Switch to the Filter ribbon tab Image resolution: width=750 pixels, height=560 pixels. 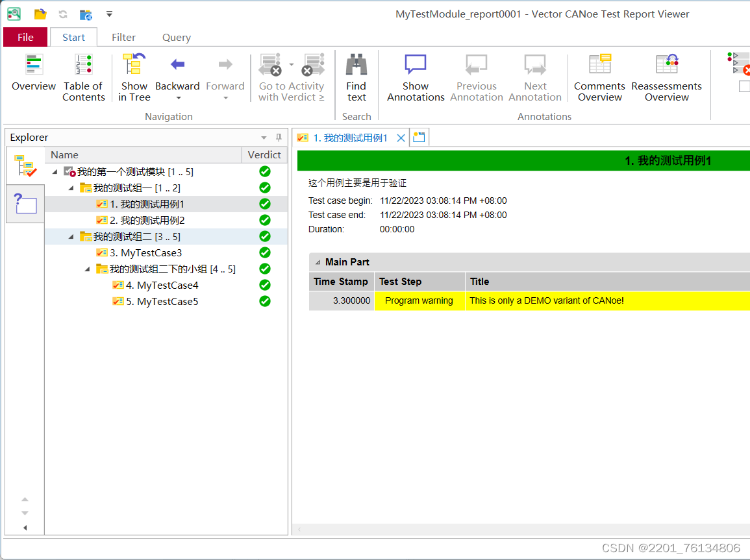(123, 37)
